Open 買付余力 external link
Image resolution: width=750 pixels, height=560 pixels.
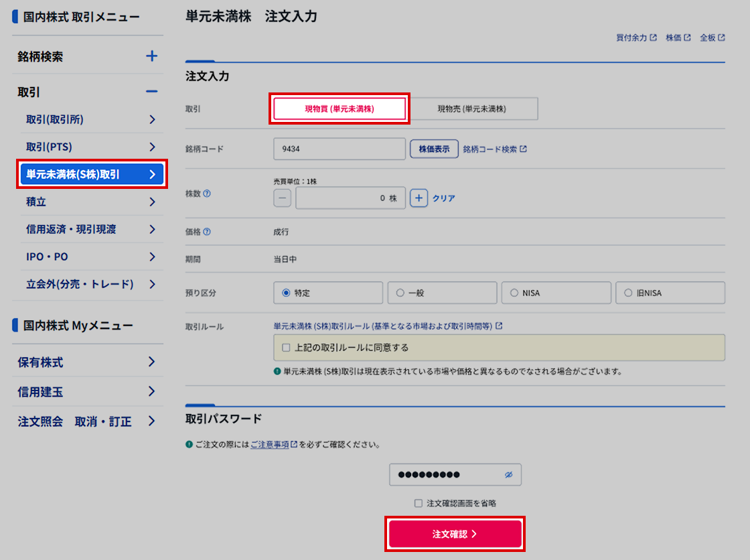tap(636, 38)
